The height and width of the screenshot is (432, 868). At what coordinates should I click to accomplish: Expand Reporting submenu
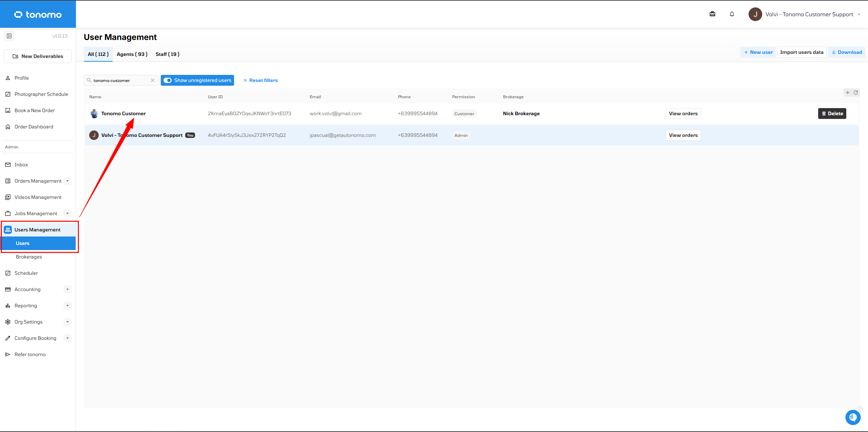coord(67,306)
